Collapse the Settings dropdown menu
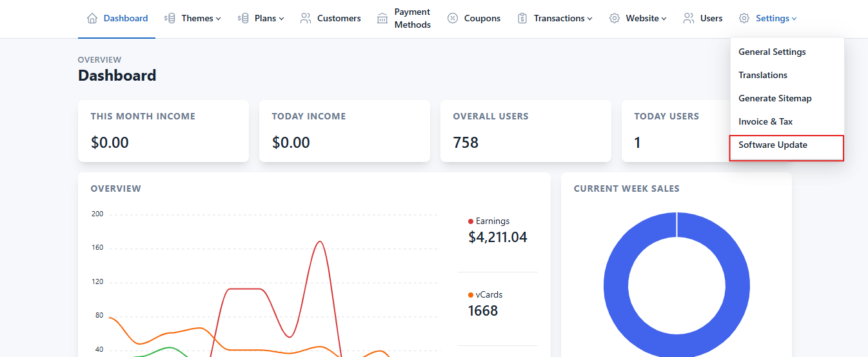The width and height of the screenshot is (868, 357). [x=776, y=18]
